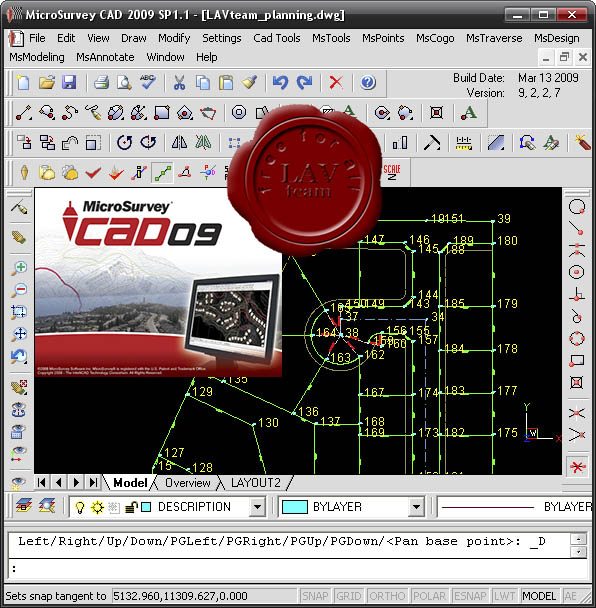The height and width of the screenshot is (608, 596).
Task: Toggle layer lock padlock icon
Action: tap(131, 507)
